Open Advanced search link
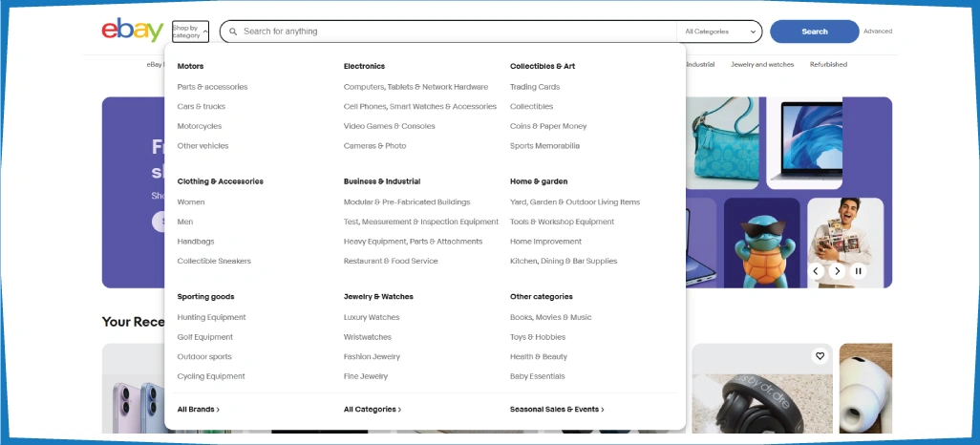Image resolution: width=980 pixels, height=445 pixels. (877, 32)
